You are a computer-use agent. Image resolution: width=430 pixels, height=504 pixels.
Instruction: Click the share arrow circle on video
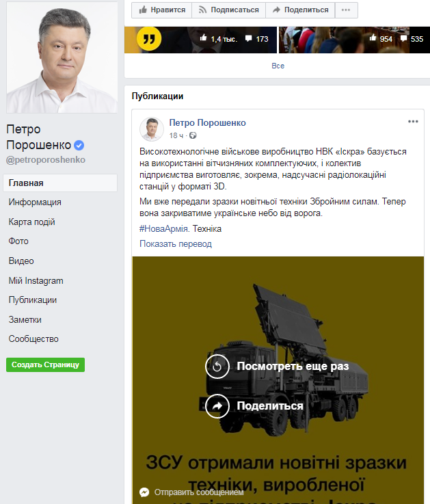pyautogui.click(x=217, y=406)
